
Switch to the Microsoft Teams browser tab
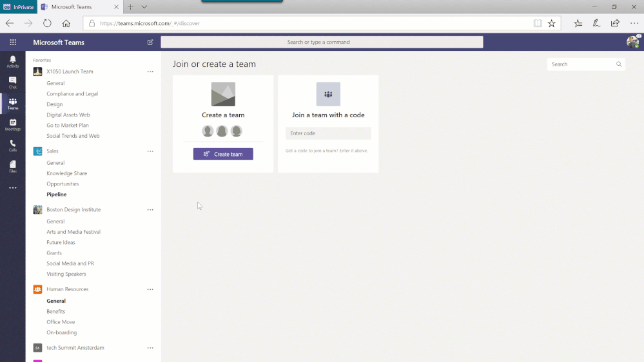tap(80, 7)
